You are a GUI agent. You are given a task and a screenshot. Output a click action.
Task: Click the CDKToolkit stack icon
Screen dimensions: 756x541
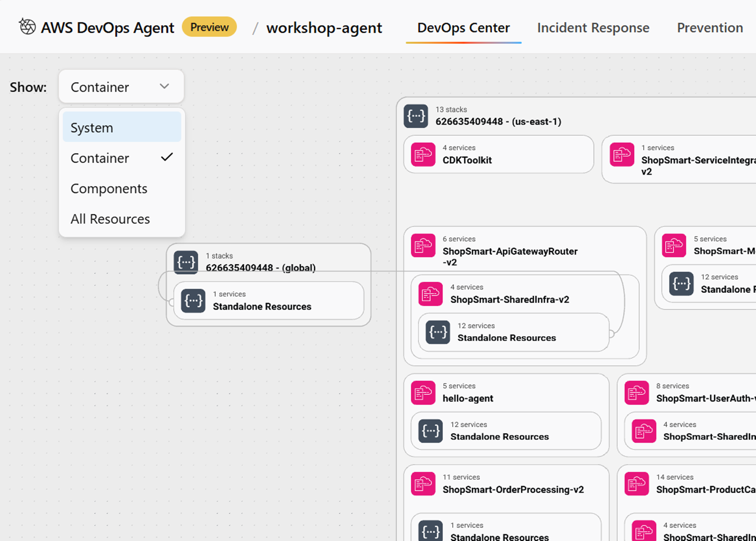click(423, 154)
